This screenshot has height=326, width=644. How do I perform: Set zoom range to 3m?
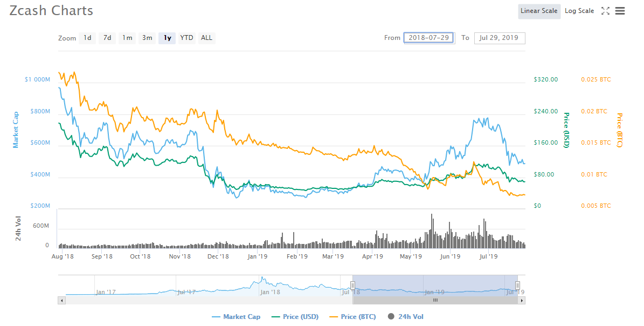147,38
